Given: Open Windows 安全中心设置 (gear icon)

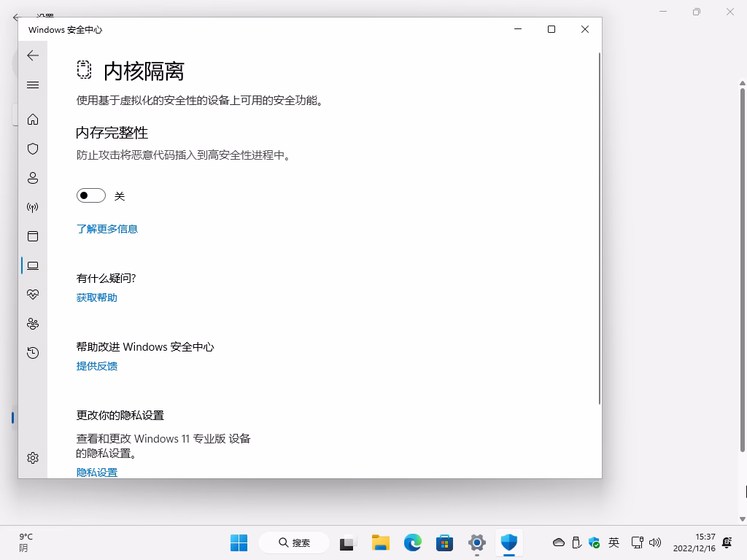Looking at the screenshot, I should [x=32, y=457].
